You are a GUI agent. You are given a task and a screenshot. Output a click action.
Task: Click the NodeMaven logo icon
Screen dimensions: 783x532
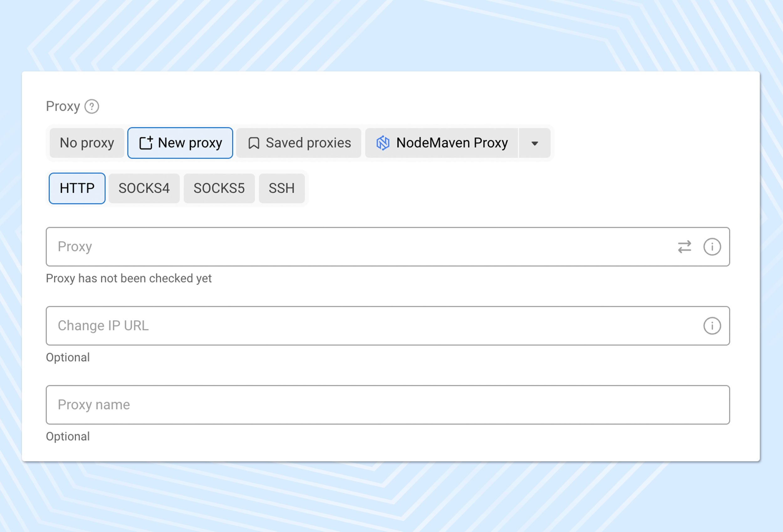click(383, 143)
